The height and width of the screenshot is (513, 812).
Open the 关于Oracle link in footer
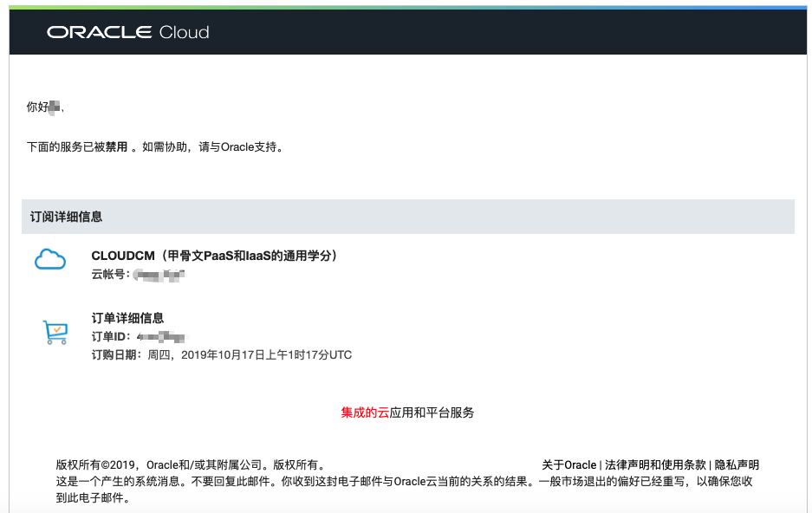click(569, 464)
